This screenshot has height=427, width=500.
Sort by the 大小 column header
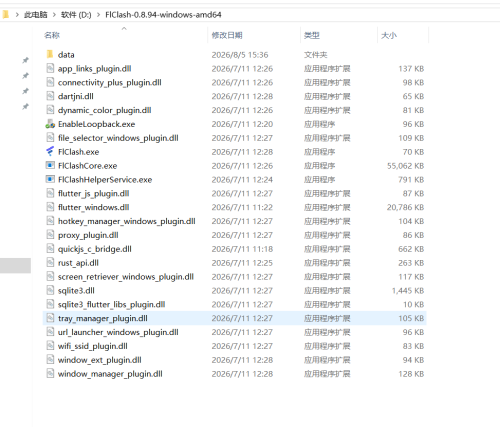point(389,35)
